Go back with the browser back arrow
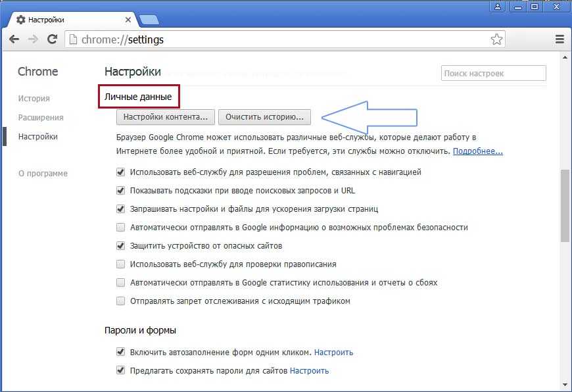This screenshot has height=392, width=572. tap(14, 39)
